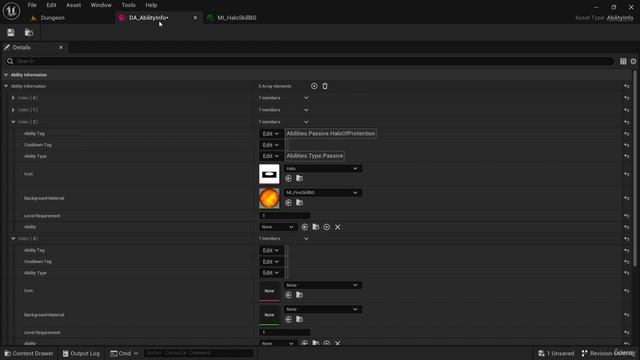640x360 pixels.
Task: Create a new class for Index 2 Ability
Action: (x=327, y=227)
